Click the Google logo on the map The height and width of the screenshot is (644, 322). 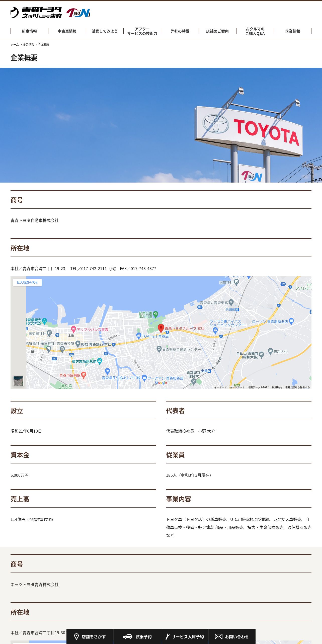coord(161,383)
